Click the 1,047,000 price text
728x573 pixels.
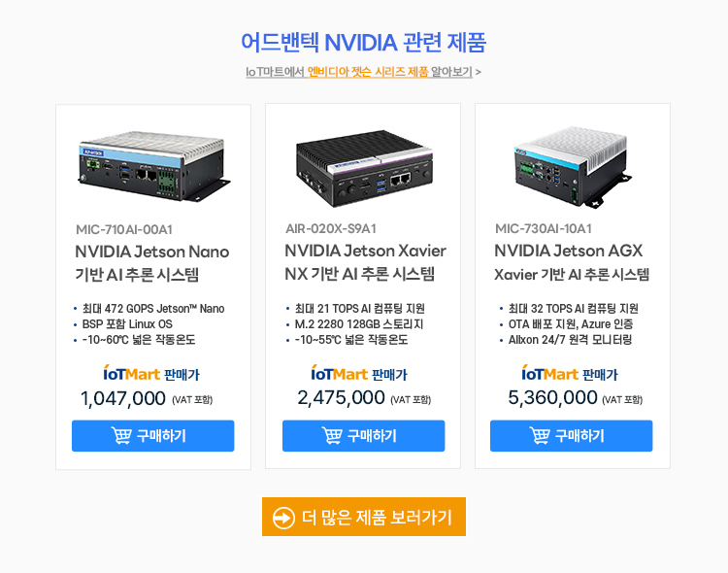point(122,398)
